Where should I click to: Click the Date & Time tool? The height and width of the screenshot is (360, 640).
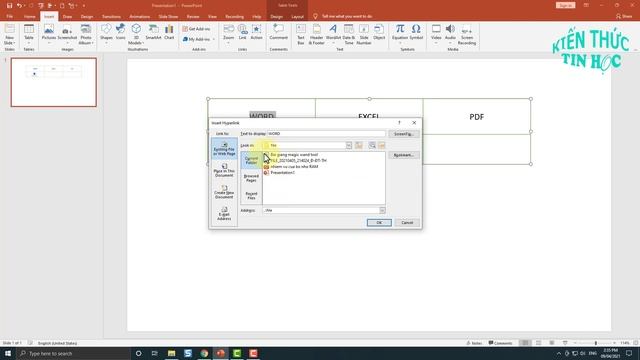[349, 34]
